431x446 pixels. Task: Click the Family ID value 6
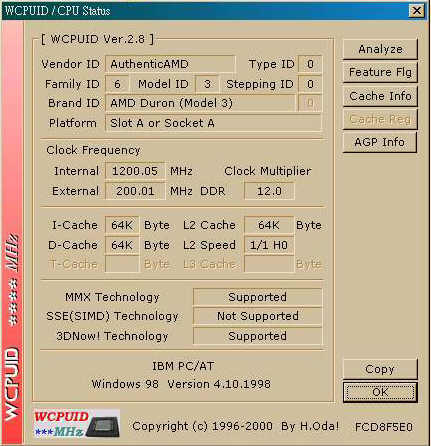point(117,84)
